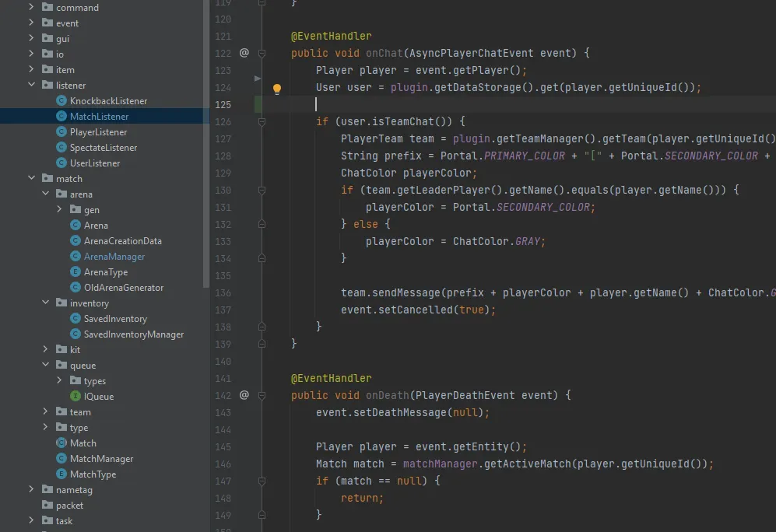Expand the gen folder under arena

[x=59, y=210]
